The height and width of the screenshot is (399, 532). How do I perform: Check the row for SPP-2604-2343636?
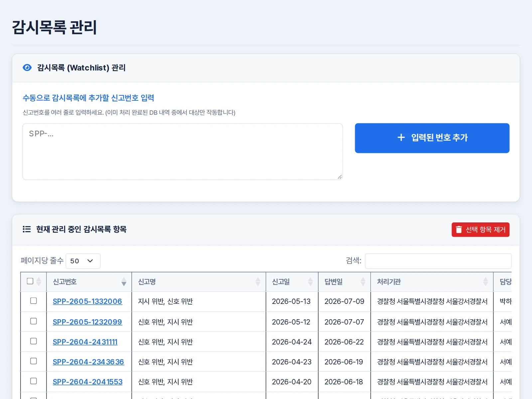click(x=34, y=361)
